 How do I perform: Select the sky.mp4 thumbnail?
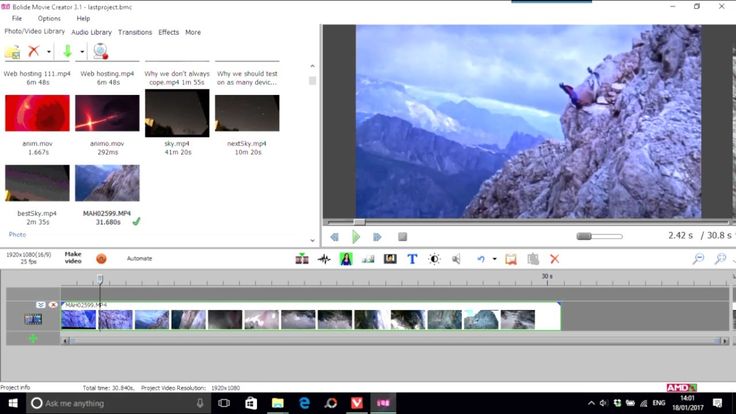[177, 113]
